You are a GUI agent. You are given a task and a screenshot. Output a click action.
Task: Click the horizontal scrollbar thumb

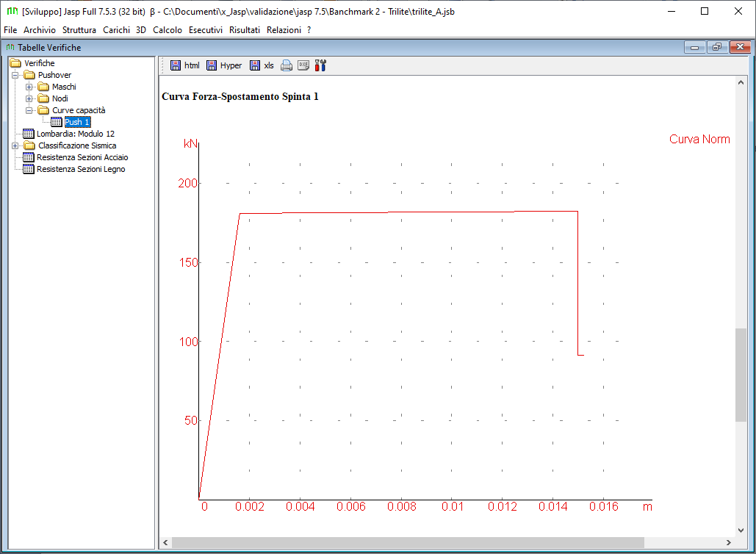coord(408,542)
